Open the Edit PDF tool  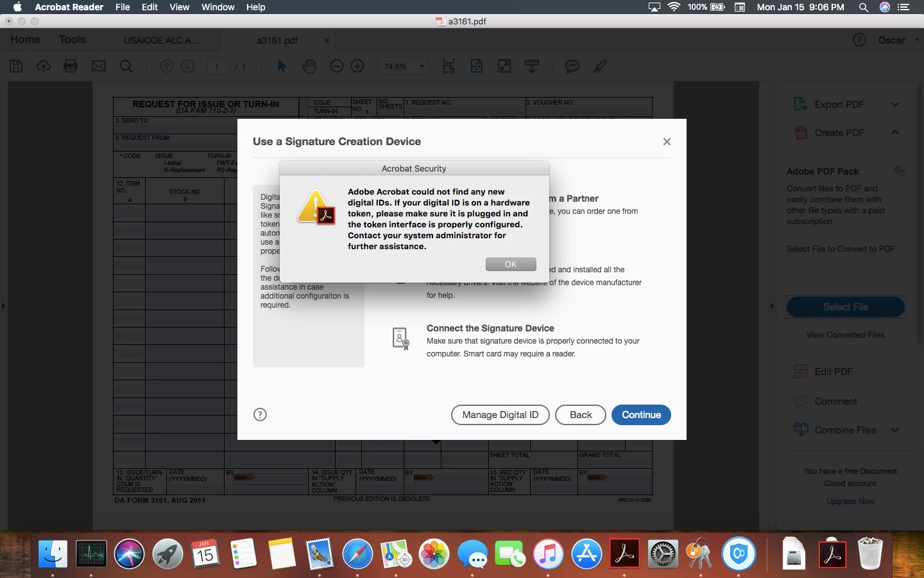pyautogui.click(x=833, y=372)
